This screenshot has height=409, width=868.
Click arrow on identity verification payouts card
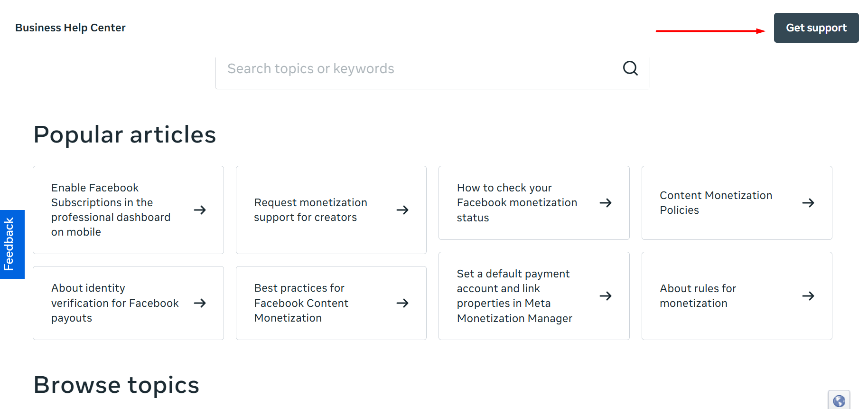pos(200,303)
